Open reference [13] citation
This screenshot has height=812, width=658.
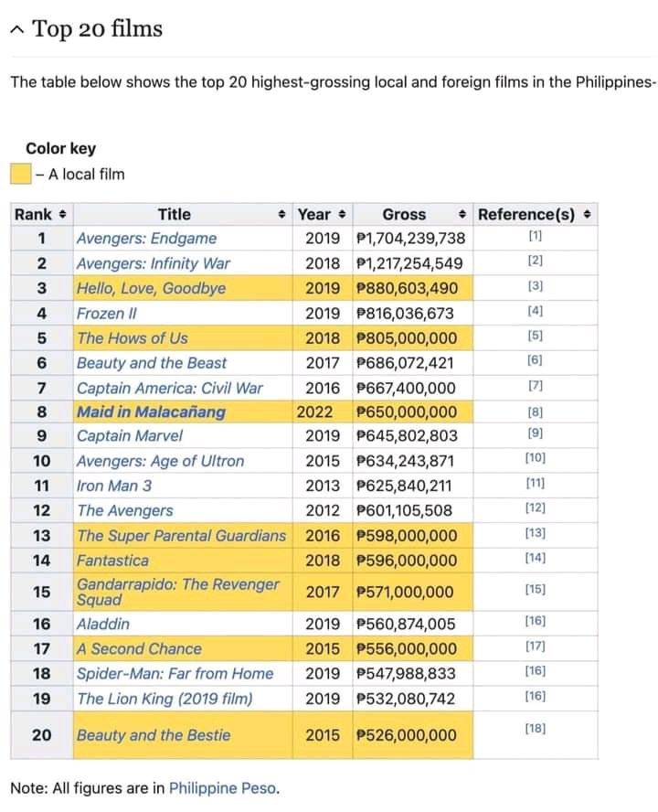[536, 533]
